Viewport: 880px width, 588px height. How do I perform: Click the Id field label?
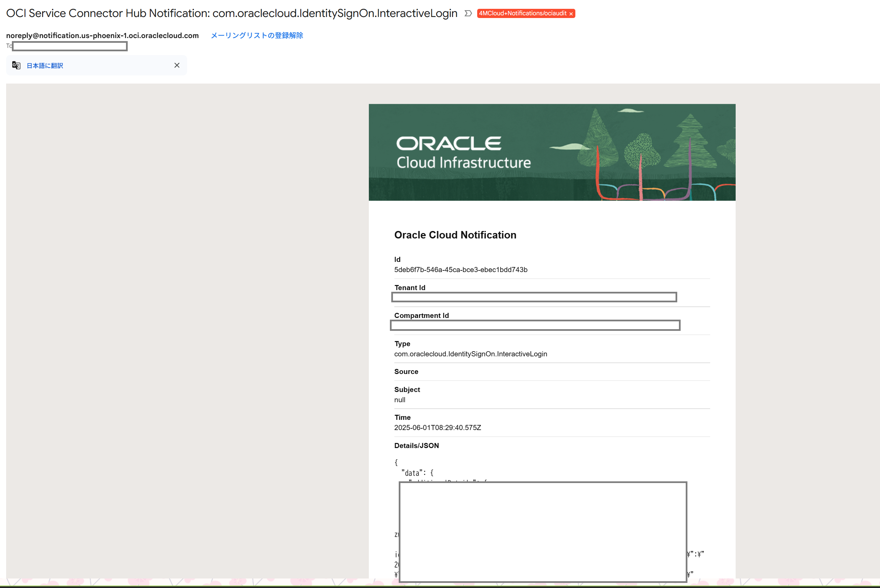click(397, 260)
